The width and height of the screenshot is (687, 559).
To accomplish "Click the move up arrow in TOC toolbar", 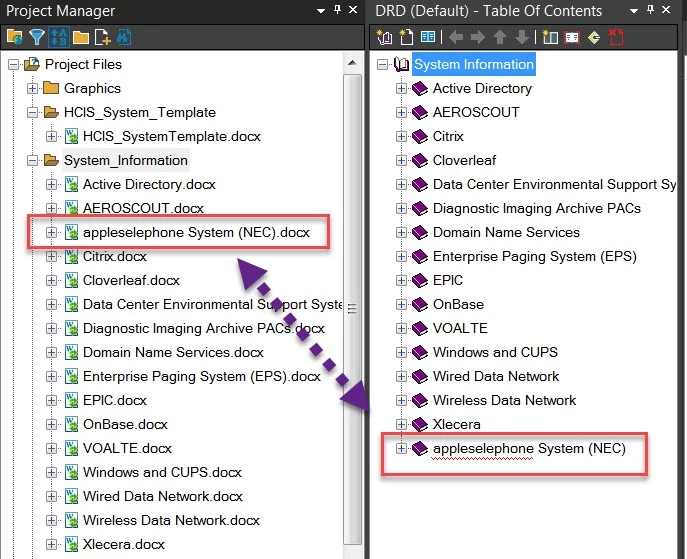I will coord(499,38).
